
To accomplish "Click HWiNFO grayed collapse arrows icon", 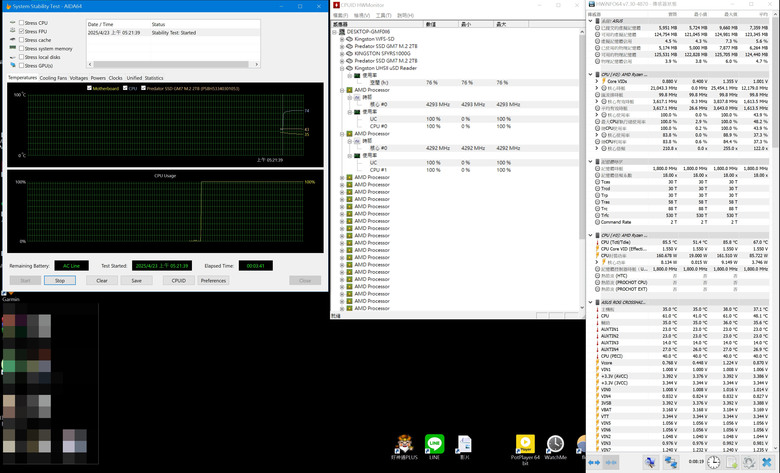I will coord(611,463).
